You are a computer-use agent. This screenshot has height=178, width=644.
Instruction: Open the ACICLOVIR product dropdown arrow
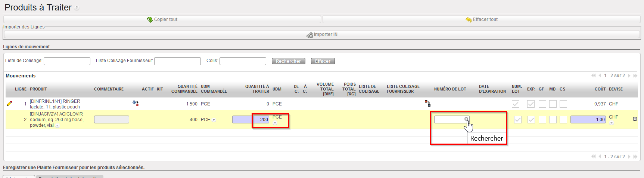pyautogui.click(x=57, y=126)
